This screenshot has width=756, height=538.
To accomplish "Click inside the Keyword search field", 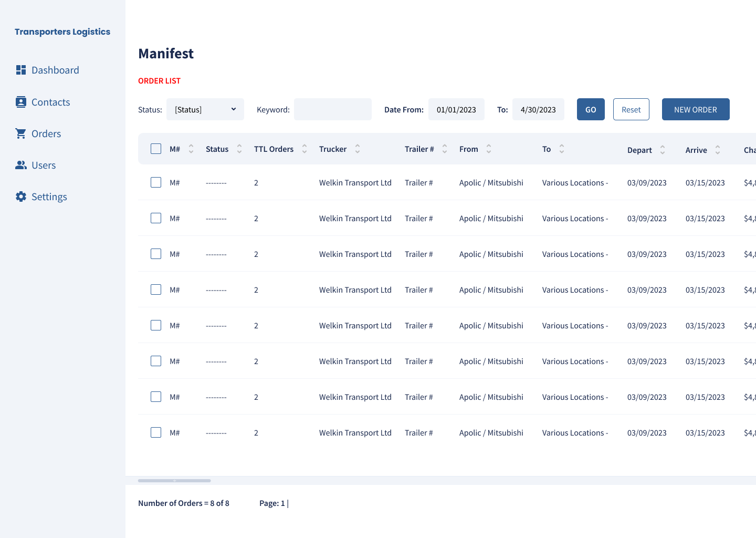I will coord(332,109).
